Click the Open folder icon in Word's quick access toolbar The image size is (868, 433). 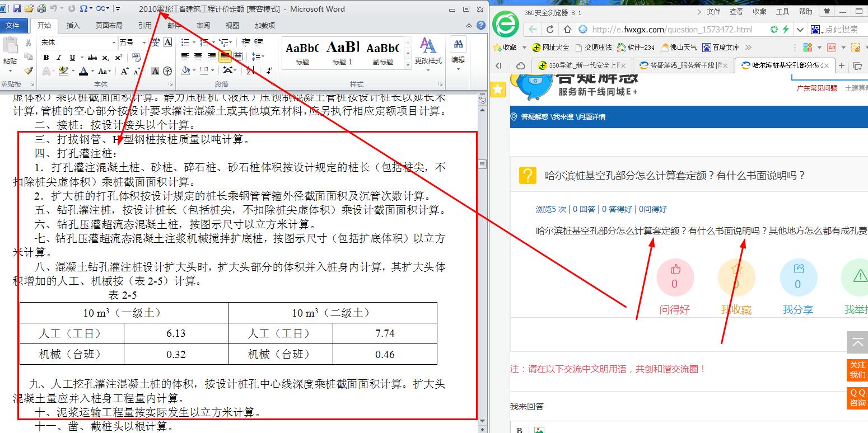pos(29,9)
